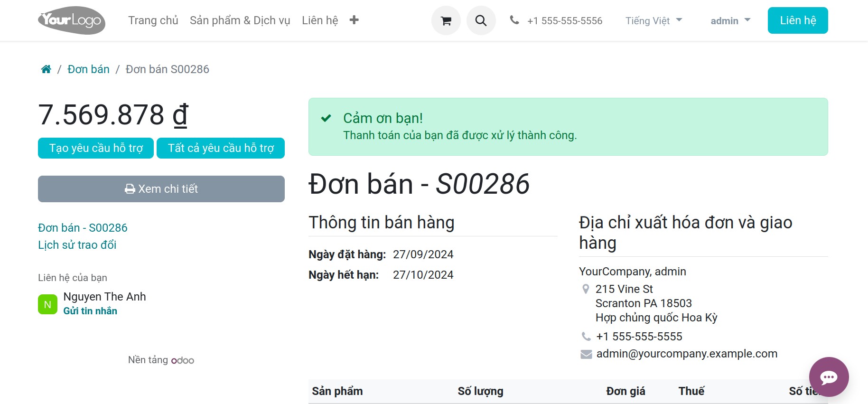
Task: Go to the Trang chủ menu
Action: (x=153, y=20)
